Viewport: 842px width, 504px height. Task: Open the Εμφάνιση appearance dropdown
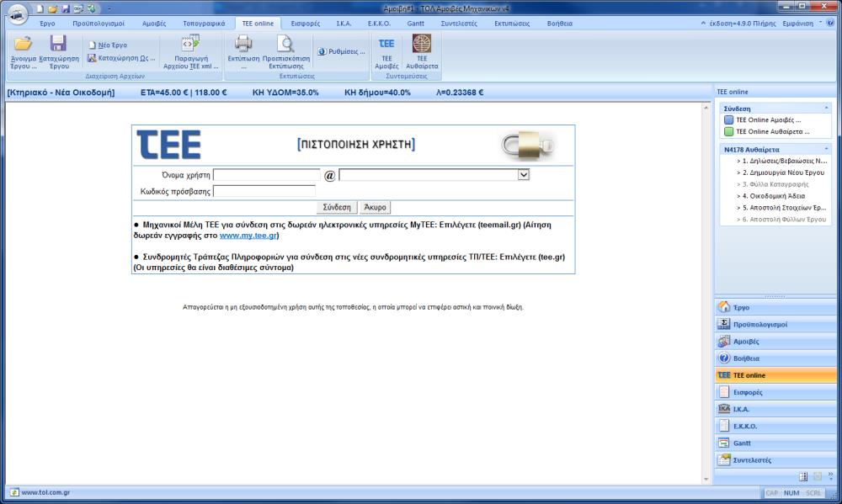[x=802, y=24]
